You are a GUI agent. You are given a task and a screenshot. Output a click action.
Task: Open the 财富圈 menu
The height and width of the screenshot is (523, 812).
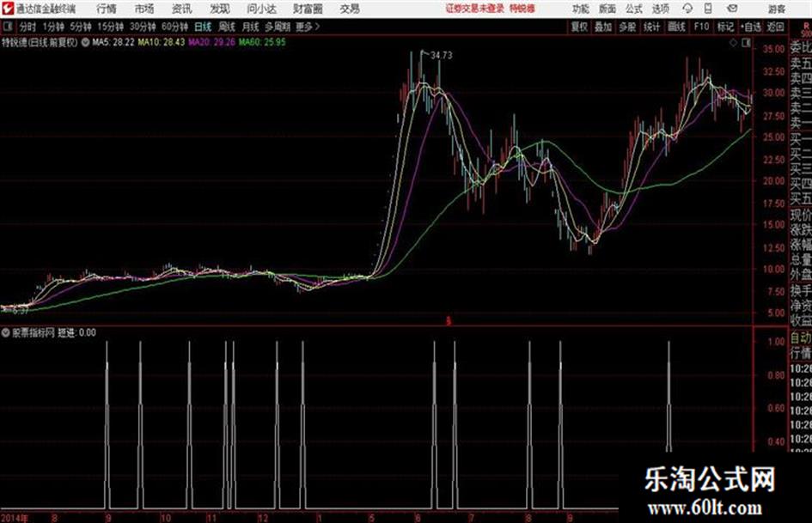point(308,9)
